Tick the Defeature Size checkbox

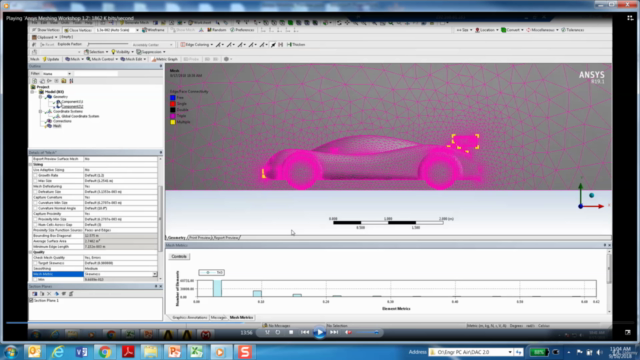(x=36, y=192)
